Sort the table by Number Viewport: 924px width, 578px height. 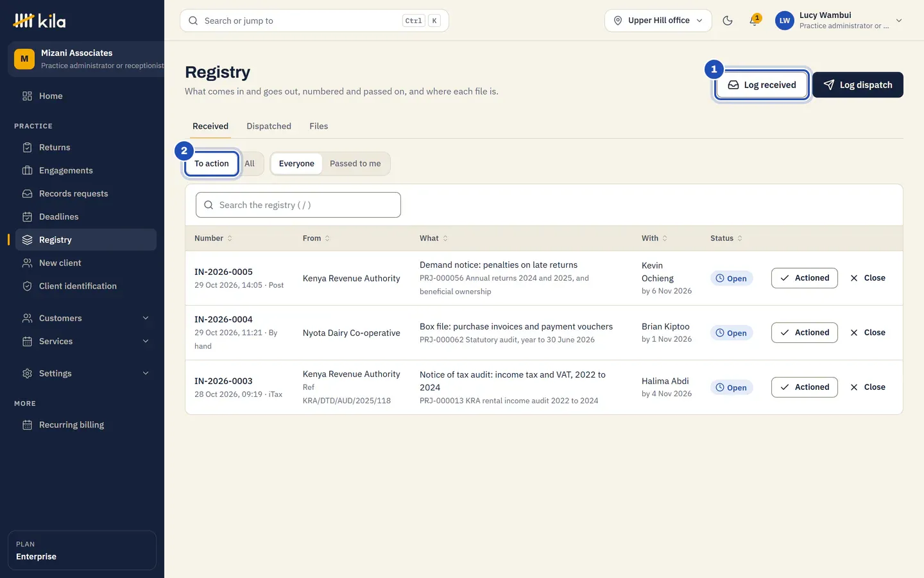click(x=214, y=238)
